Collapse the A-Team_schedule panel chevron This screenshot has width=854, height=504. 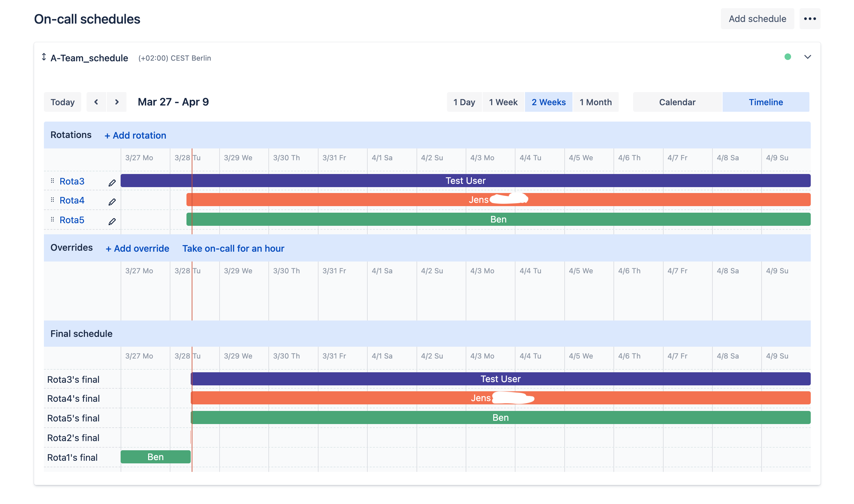click(x=808, y=57)
